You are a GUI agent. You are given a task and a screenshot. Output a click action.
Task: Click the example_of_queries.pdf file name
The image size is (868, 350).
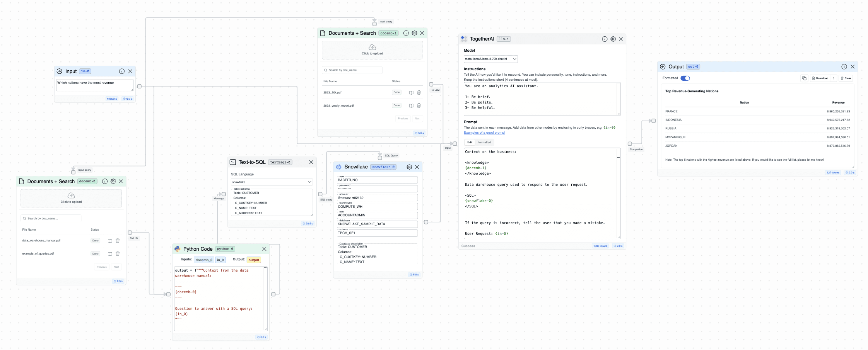[x=38, y=254]
